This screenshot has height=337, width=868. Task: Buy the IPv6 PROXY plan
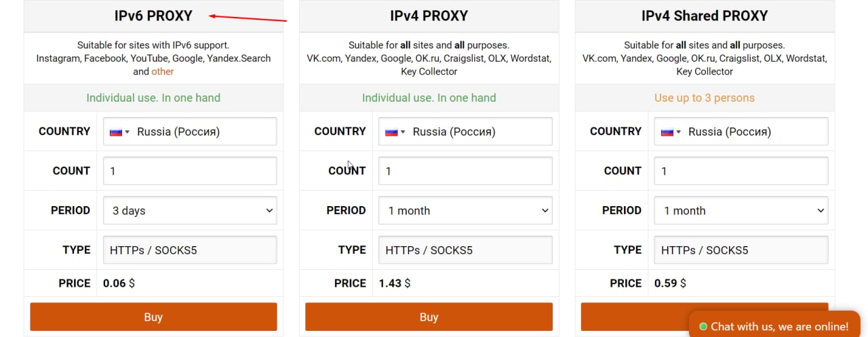153,317
